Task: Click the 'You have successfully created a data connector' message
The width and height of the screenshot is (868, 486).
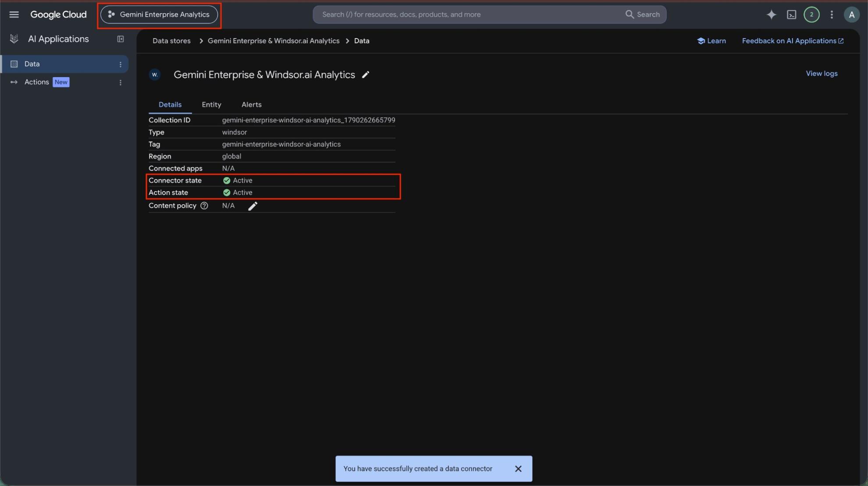Action: [x=418, y=469]
